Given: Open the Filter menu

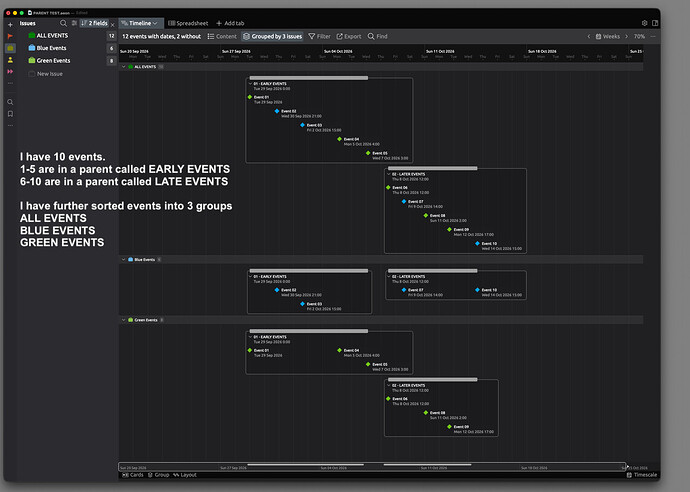Looking at the screenshot, I should click(x=319, y=37).
